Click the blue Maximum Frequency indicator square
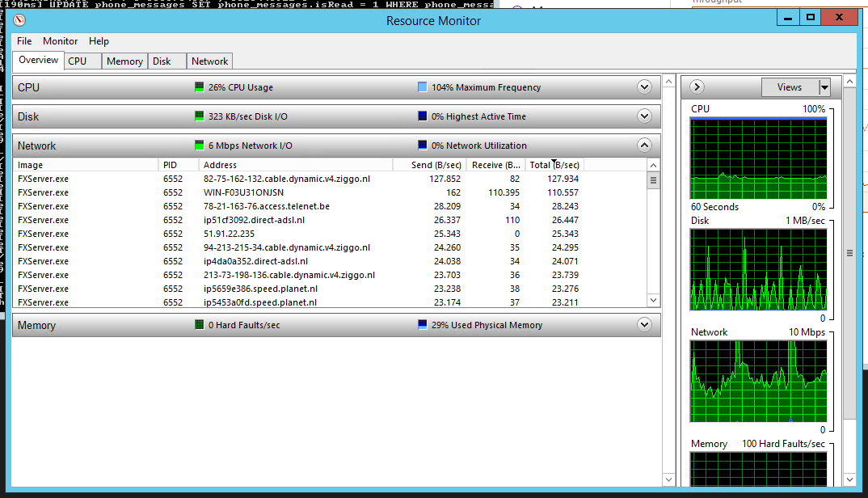868x498 pixels. pyautogui.click(x=423, y=87)
